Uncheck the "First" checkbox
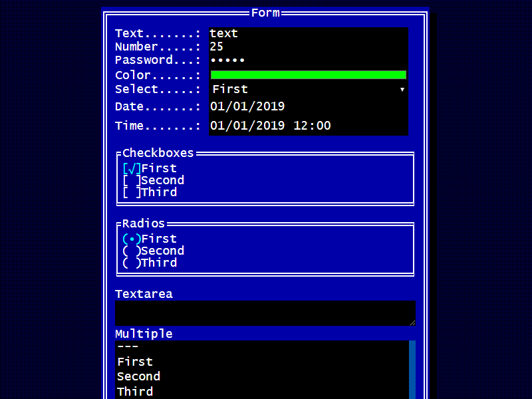 132,168
